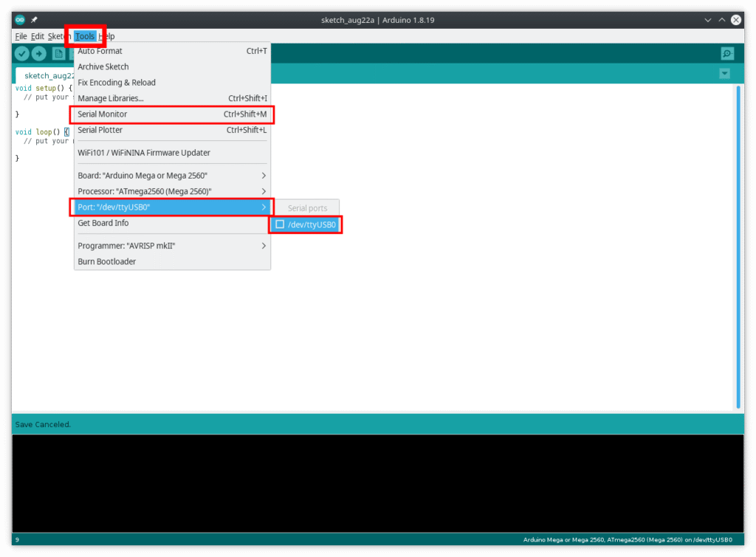Open Serial Monitor magnifier icon in the toolbar
756x557 pixels.
(x=727, y=53)
